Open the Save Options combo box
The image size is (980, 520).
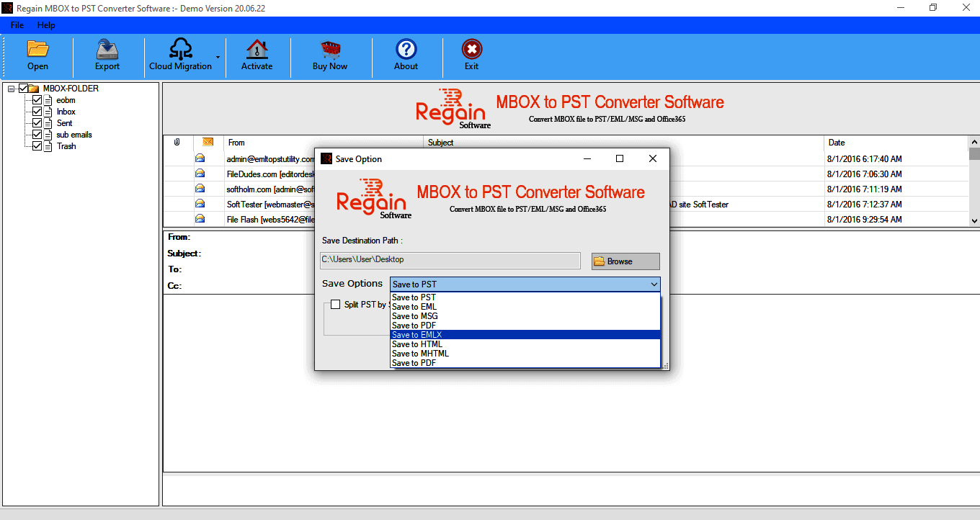tap(525, 284)
